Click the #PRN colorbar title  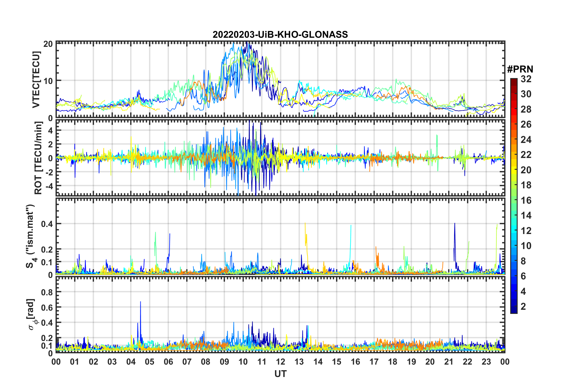tap(520, 69)
